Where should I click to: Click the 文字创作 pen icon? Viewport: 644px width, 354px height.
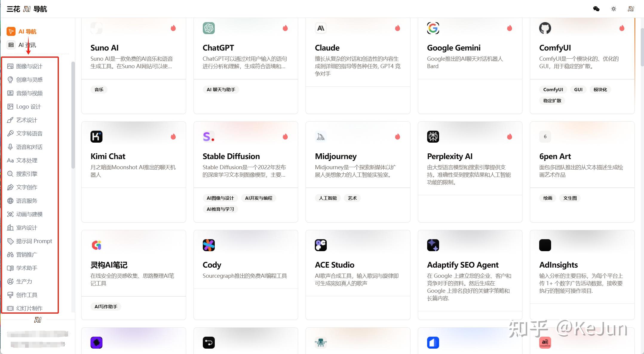(10, 187)
